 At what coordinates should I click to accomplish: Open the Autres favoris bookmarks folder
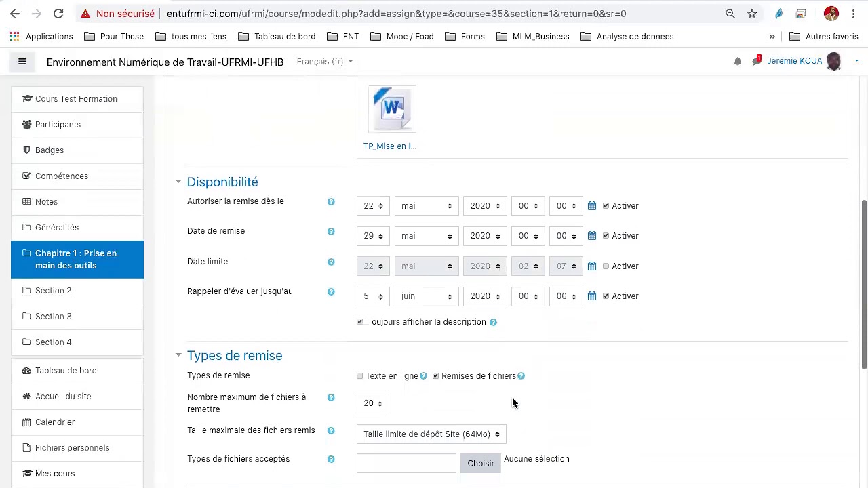point(824,37)
